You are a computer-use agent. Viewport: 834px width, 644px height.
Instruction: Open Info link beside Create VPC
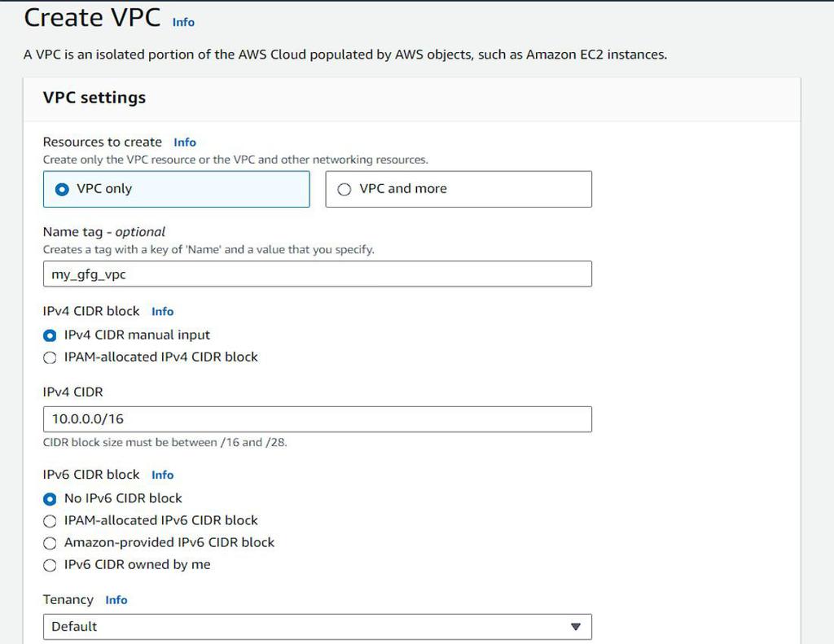pos(183,23)
